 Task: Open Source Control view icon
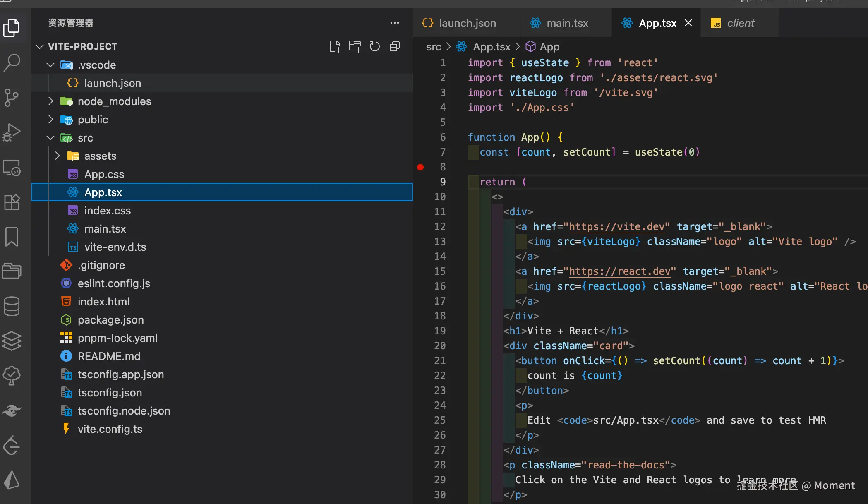click(x=12, y=98)
